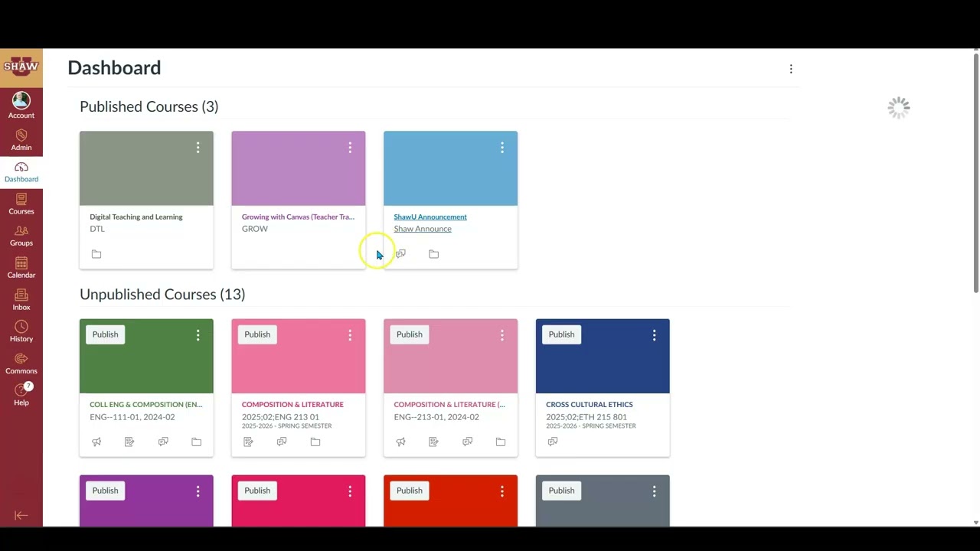The height and width of the screenshot is (551, 980).
Task: Open options menu on Growing with Canvas card
Action: 350,147
